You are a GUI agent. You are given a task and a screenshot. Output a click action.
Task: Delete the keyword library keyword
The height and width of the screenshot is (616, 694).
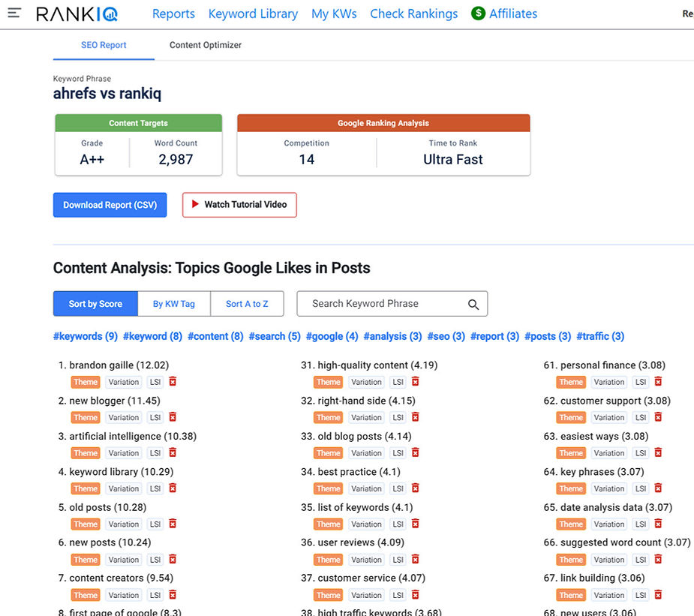(173, 488)
